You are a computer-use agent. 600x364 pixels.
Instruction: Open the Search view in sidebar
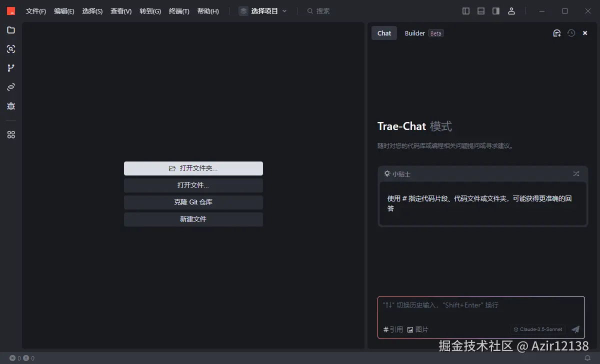tap(11, 49)
